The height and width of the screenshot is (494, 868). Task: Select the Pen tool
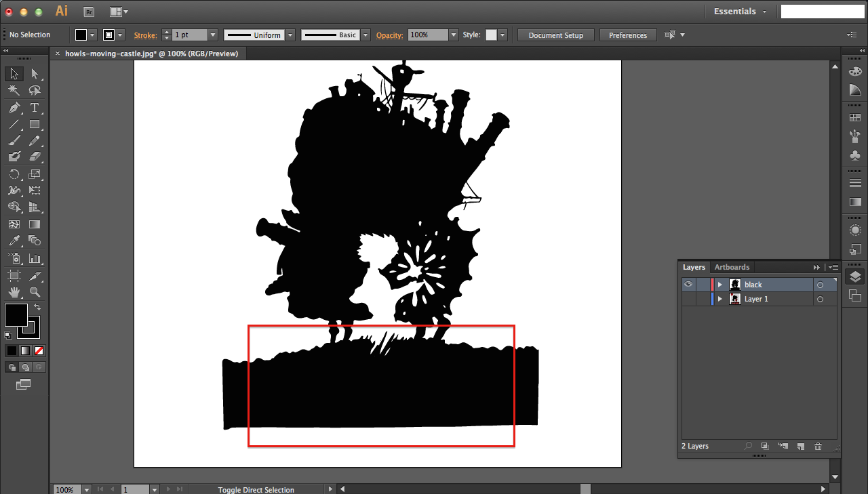point(14,108)
